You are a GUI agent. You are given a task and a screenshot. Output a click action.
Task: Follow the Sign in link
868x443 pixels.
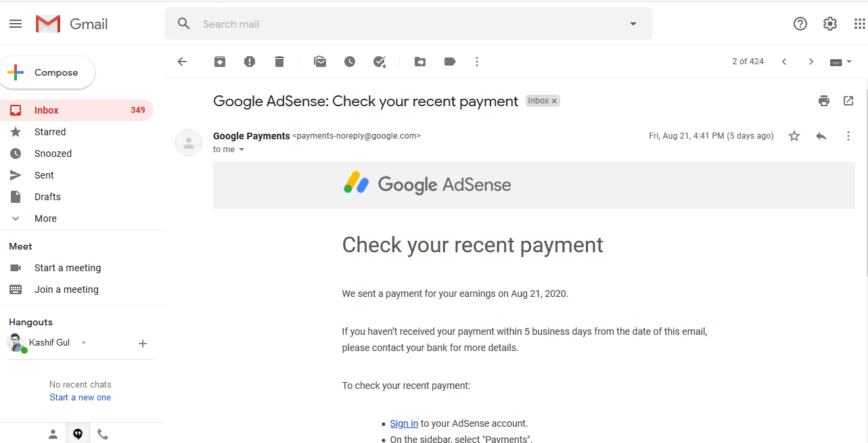[x=404, y=423]
